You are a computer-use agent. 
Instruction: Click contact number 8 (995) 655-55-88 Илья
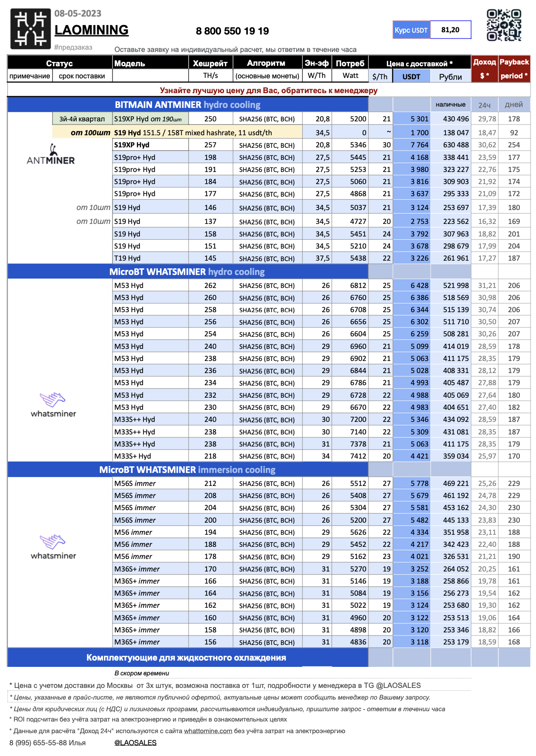click(x=48, y=743)
